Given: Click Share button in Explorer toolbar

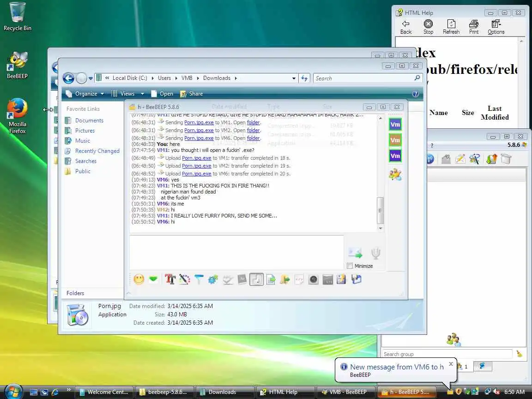Looking at the screenshot, I should pos(191,94).
